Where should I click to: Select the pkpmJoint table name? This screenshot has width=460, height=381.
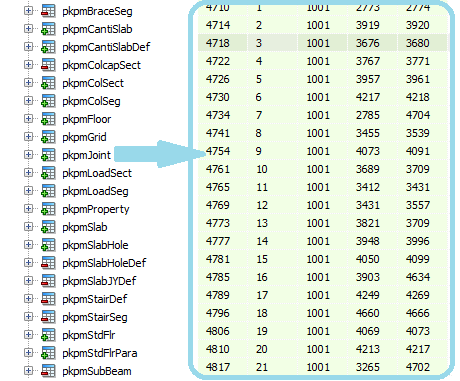[87, 155]
